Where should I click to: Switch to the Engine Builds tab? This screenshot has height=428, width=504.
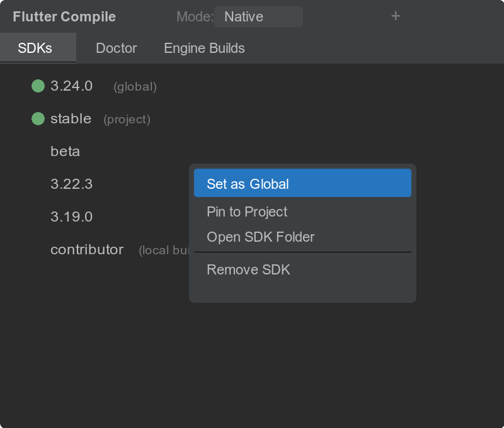click(x=203, y=48)
